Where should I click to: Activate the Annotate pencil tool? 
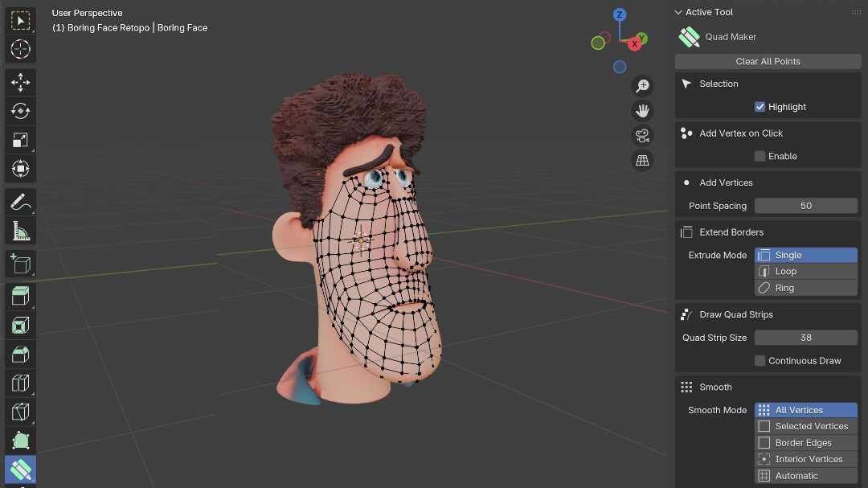tap(20, 202)
